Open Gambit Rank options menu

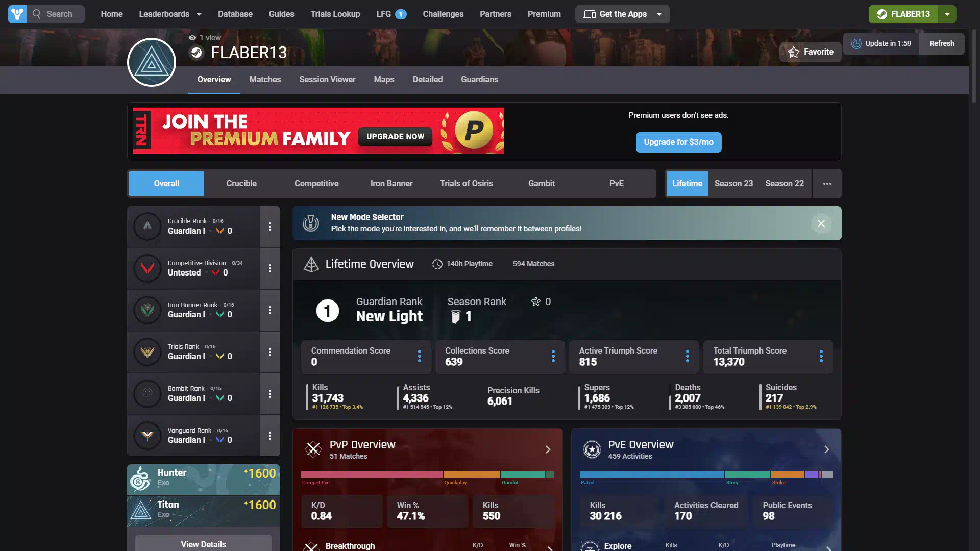(x=270, y=393)
